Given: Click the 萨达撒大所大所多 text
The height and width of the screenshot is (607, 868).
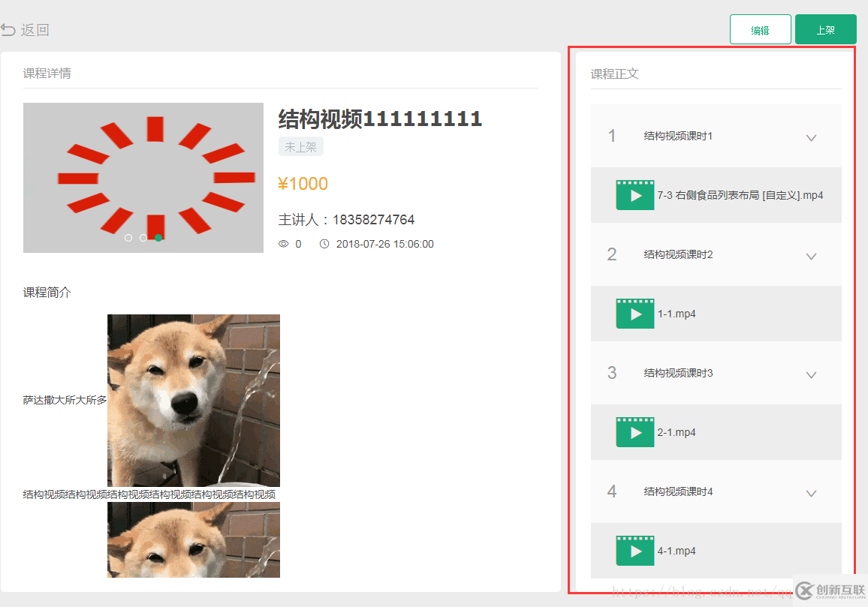Looking at the screenshot, I should click(x=65, y=400).
